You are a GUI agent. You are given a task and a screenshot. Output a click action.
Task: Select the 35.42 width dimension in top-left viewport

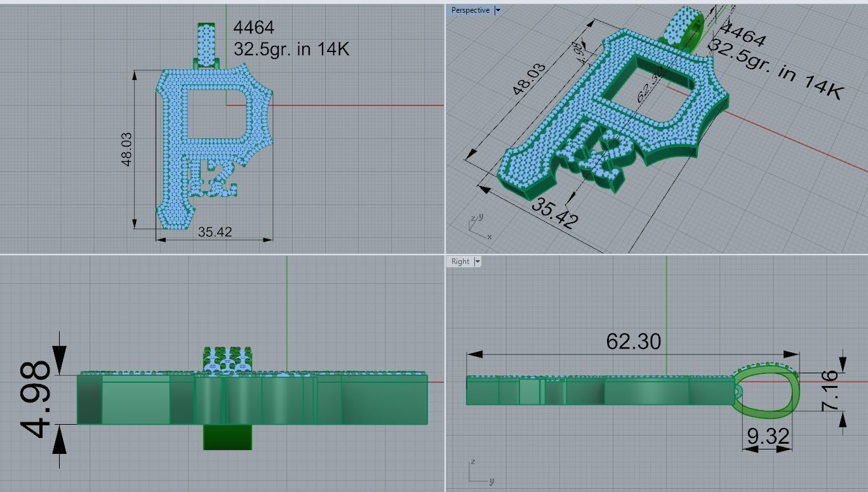(215, 232)
